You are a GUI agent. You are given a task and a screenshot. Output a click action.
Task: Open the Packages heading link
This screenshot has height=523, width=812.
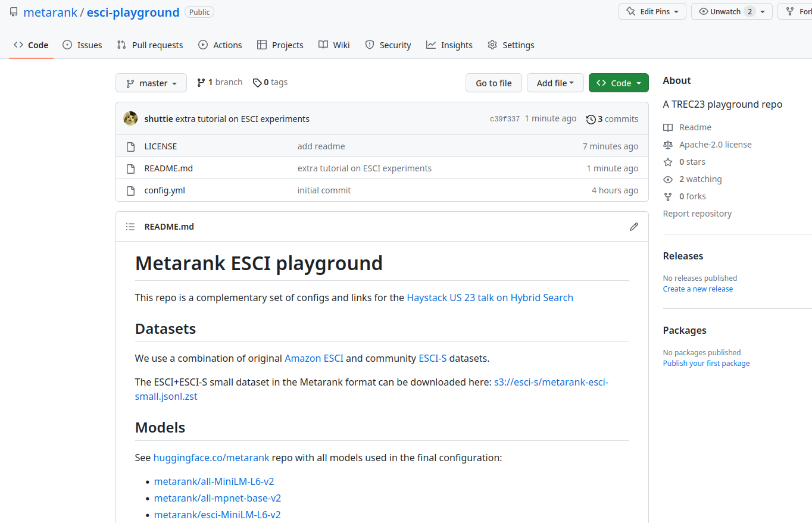[685, 330]
